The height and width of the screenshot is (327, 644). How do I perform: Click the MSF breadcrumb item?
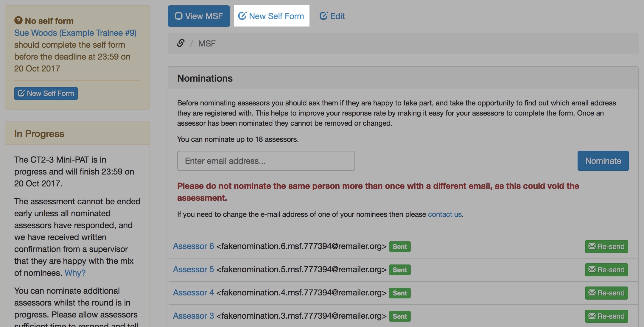click(x=207, y=43)
